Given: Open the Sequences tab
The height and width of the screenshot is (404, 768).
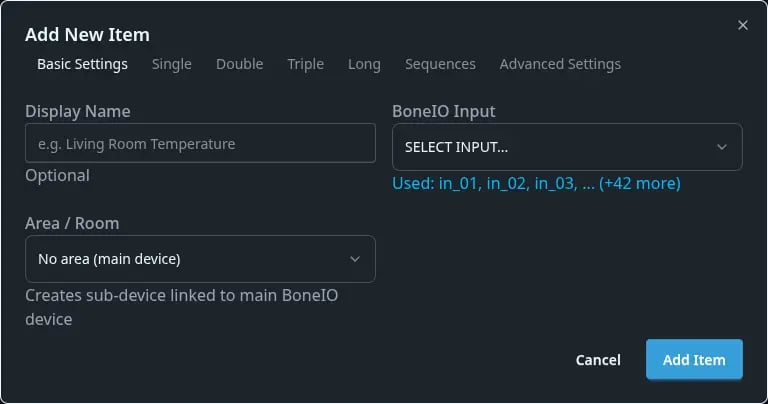Looking at the screenshot, I should pos(440,64).
